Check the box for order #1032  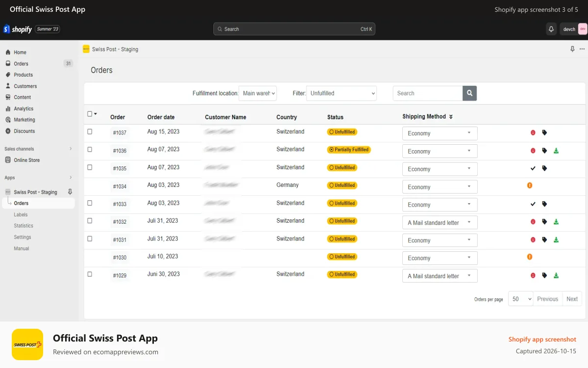[90, 220]
